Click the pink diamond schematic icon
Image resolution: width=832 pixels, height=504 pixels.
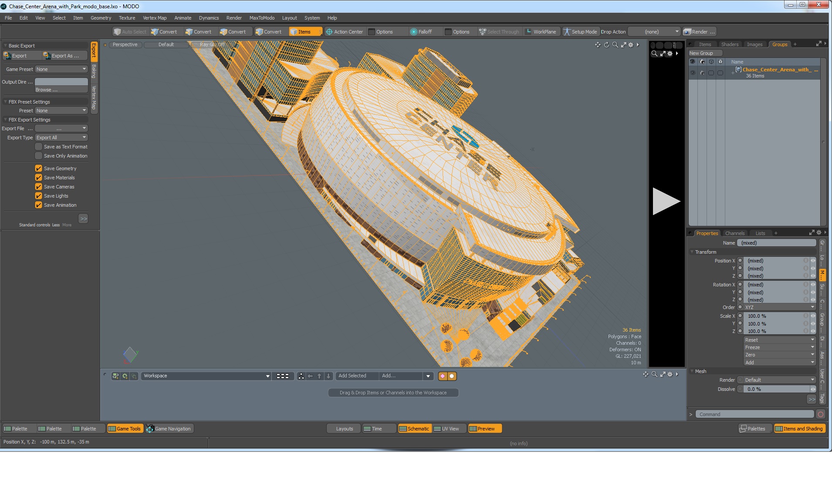coord(443,376)
